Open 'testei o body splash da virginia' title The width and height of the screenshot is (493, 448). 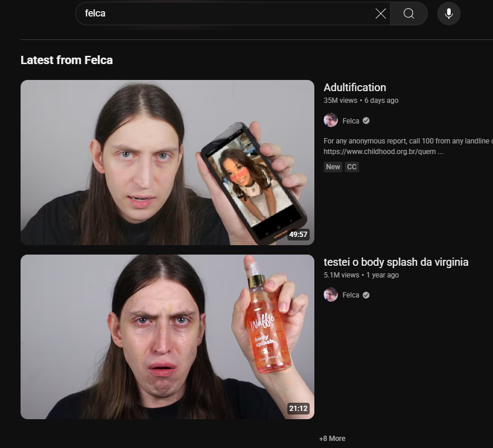(396, 262)
